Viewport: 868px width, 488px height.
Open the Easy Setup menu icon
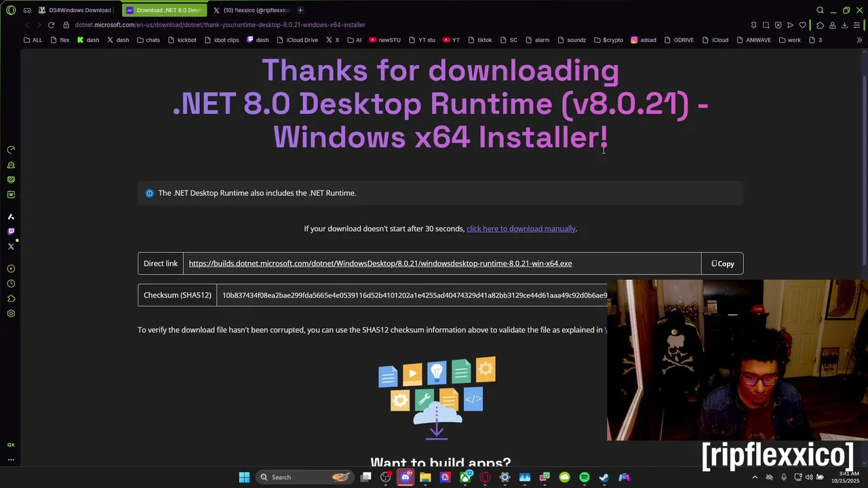[x=857, y=25]
